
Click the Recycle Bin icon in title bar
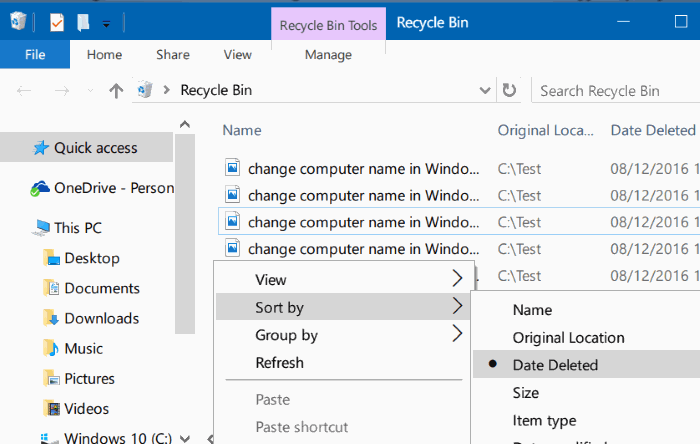[18, 21]
